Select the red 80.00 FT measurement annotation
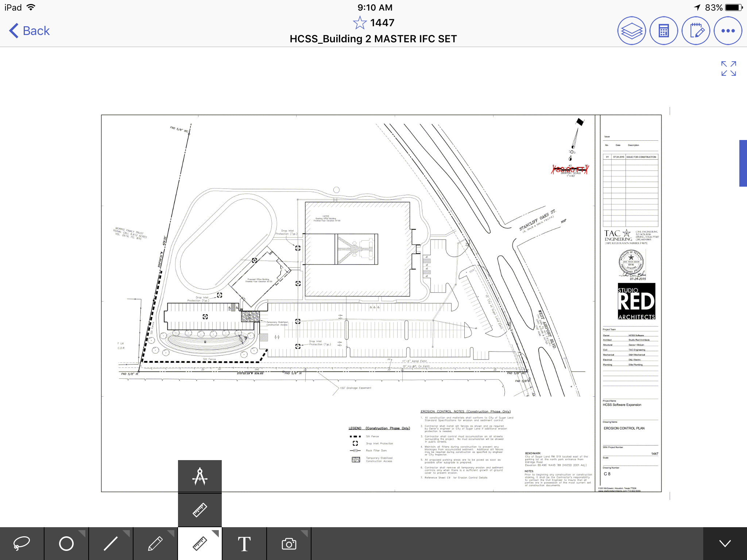The image size is (747, 560). 570,170
